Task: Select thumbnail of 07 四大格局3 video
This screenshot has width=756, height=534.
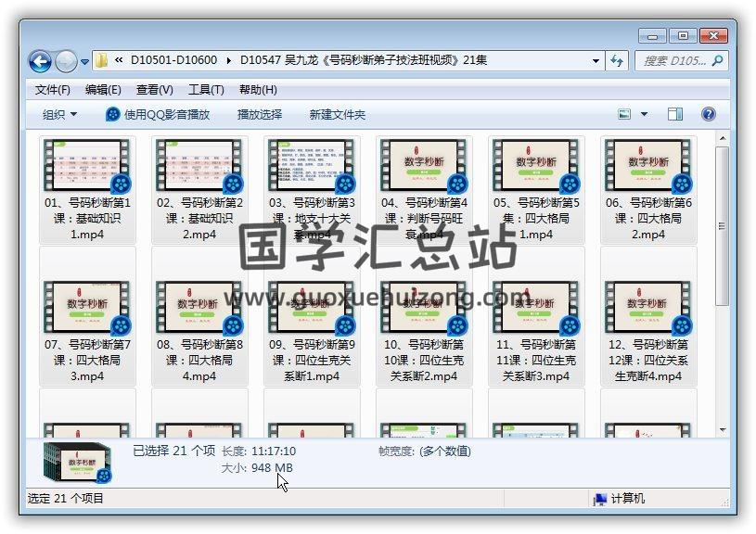Action: click(x=87, y=307)
